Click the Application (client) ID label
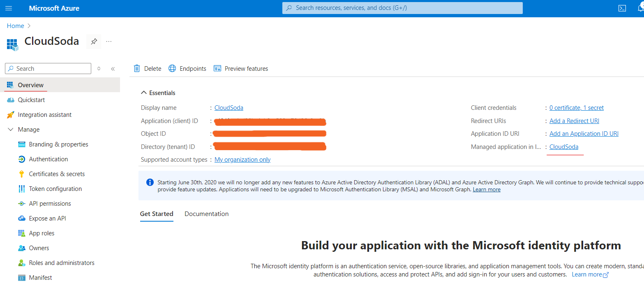The height and width of the screenshot is (288, 644). click(x=169, y=121)
